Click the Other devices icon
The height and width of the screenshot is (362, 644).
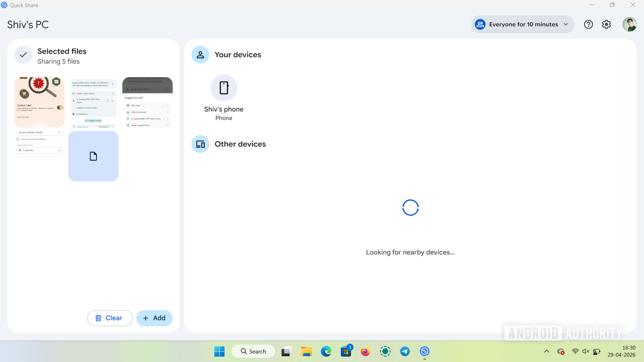click(200, 144)
